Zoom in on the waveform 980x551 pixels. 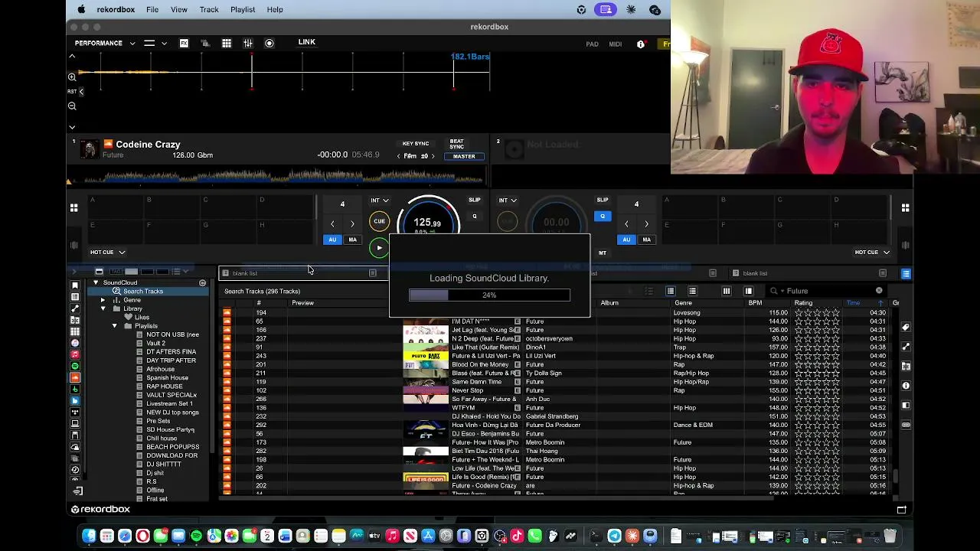point(72,77)
